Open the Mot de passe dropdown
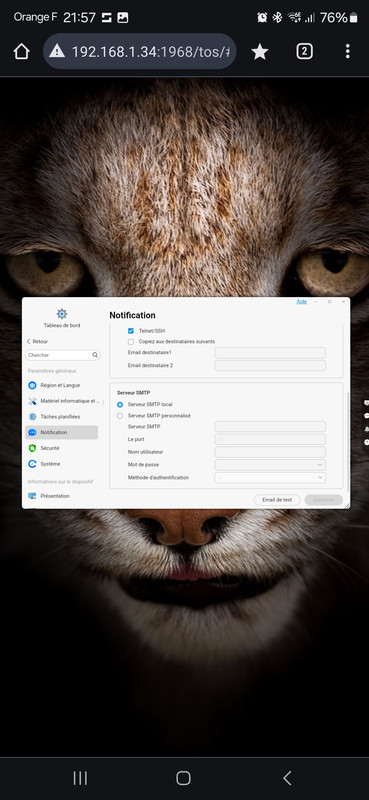369x800 pixels. click(270, 465)
